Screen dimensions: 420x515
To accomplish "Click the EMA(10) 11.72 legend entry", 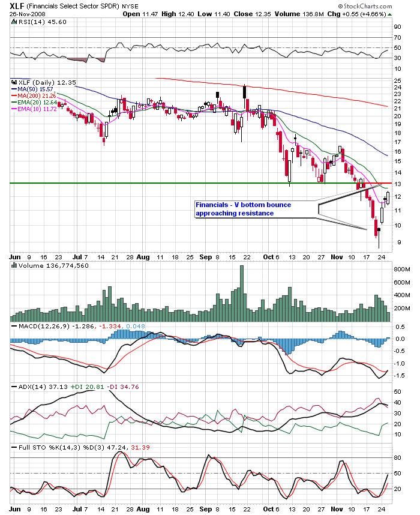I will click(34, 109).
